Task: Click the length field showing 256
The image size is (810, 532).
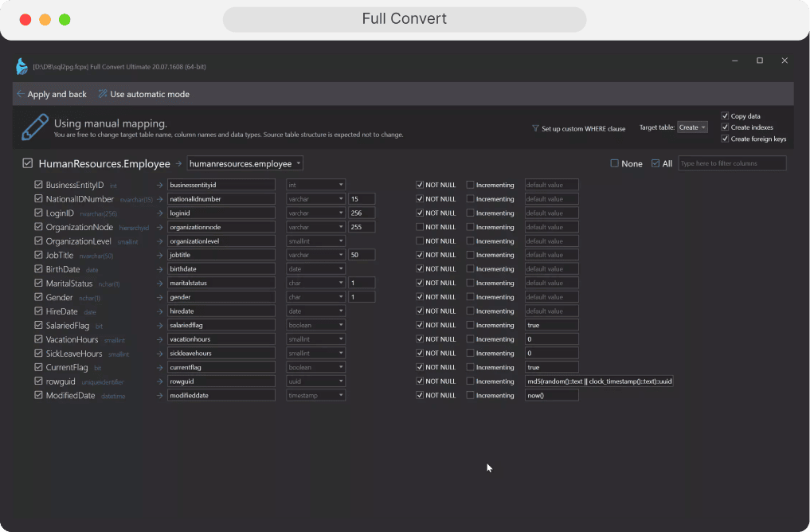Action: pos(362,213)
